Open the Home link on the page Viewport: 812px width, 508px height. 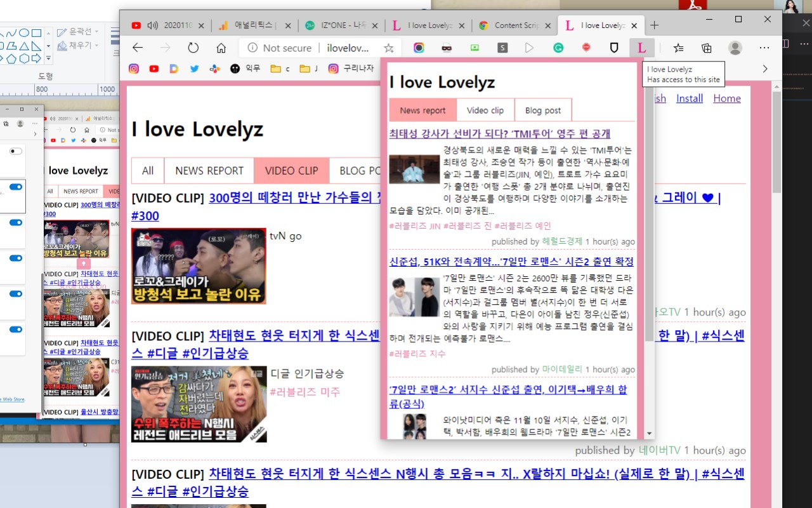click(727, 98)
